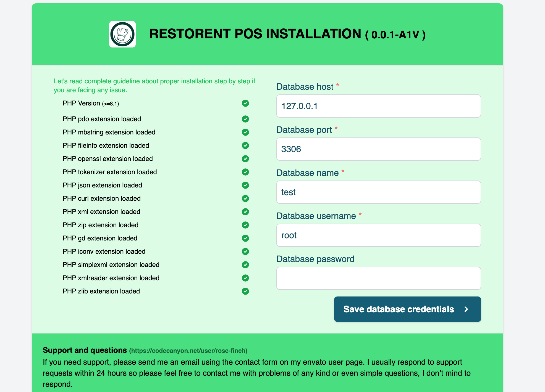Image resolution: width=545 pixels, height=392 pixels.
Task: Click the Database username field
Action: [378, 235]
